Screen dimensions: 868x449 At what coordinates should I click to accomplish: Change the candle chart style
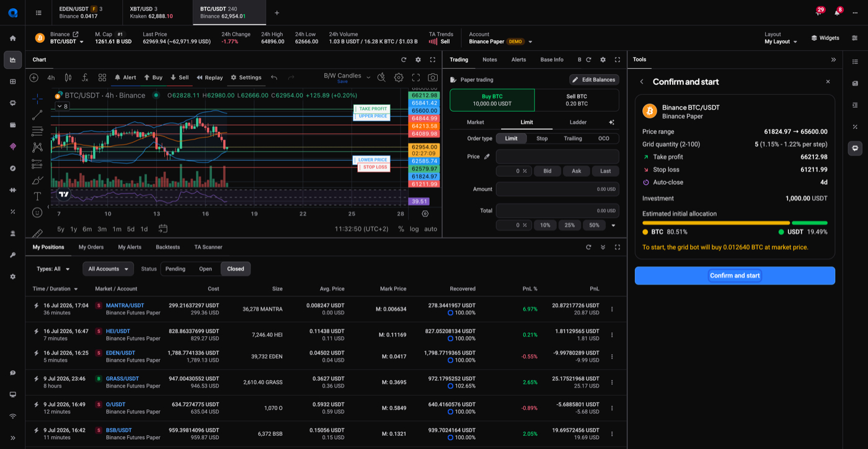68,78
